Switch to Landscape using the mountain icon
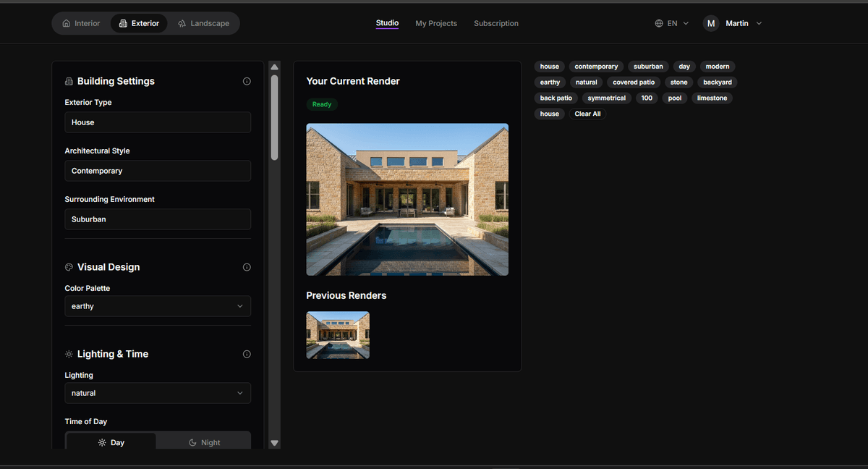Image resolution: width=868 pixels, height=469 pixels. coord(182,22)
